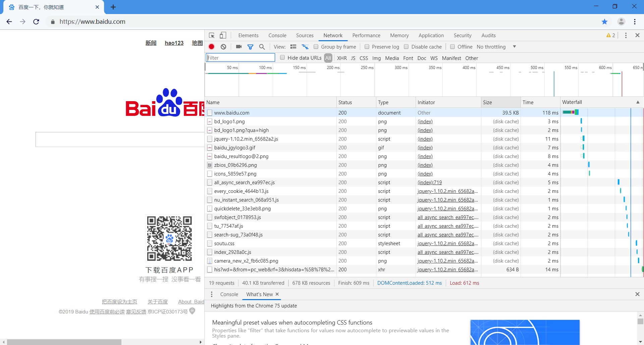Viewport: 644px width, 345px height.
Task: Click the network timeline overview
Action: click(424, 80)
